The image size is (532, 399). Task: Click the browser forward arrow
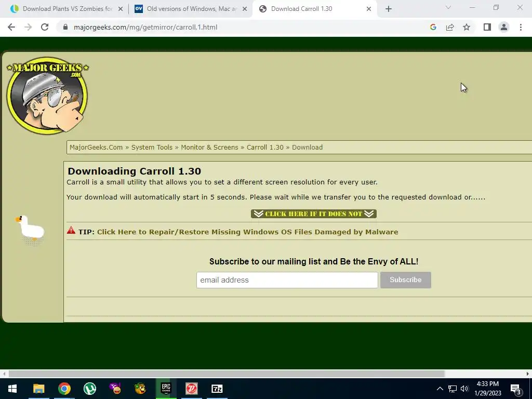pos(28,27)
